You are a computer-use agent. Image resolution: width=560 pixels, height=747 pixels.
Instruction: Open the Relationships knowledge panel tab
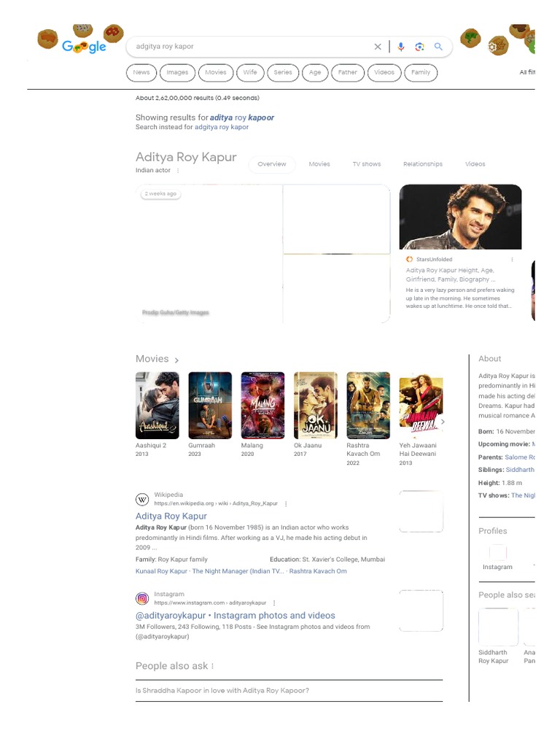[x=423, y=164]
